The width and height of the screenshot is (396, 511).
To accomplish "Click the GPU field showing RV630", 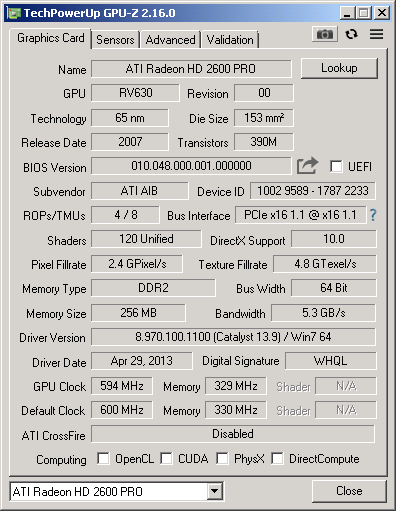I will [135, 93].
